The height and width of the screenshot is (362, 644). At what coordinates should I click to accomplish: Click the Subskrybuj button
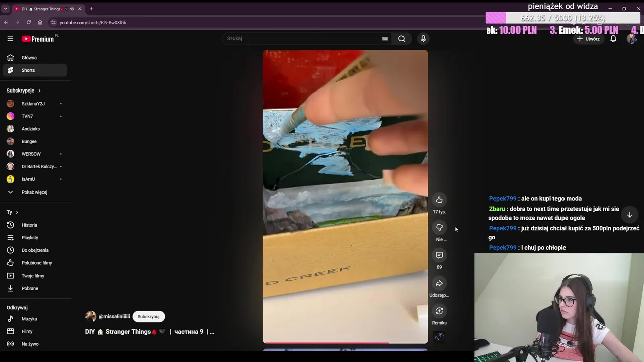pyautogui.click(x=148, y=316)
